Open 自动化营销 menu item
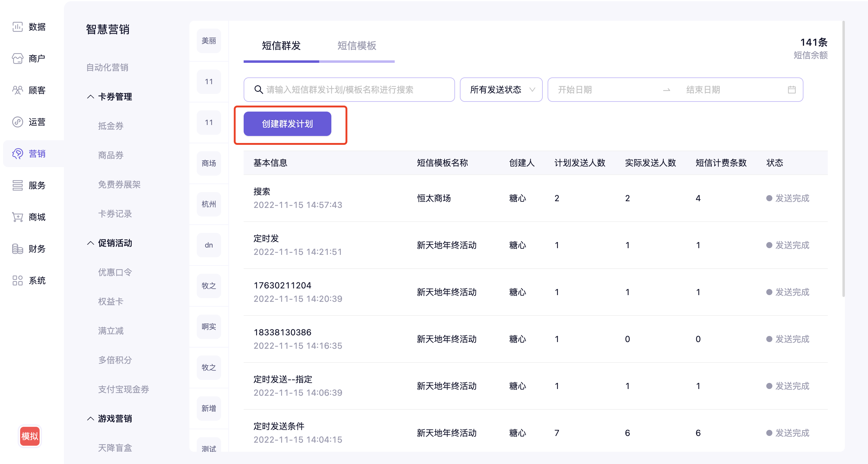 point(107,67)
